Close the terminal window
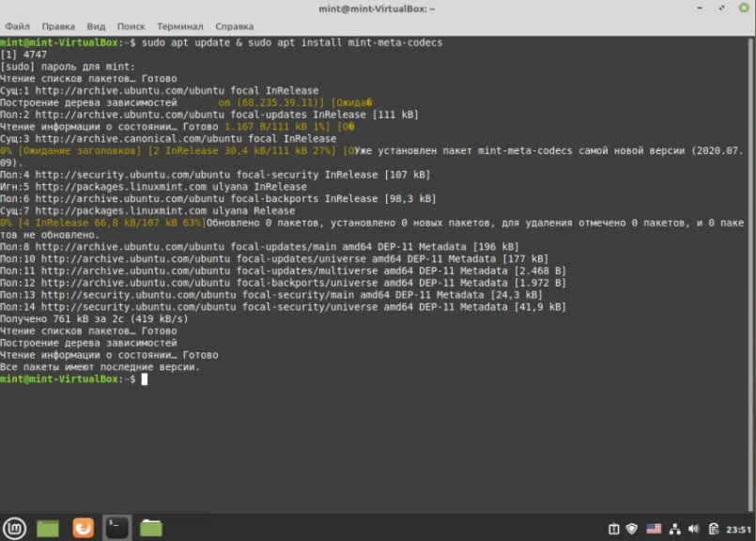Viewport: 756px width, 541px height. pyautogui.click(x=744, y=8)
